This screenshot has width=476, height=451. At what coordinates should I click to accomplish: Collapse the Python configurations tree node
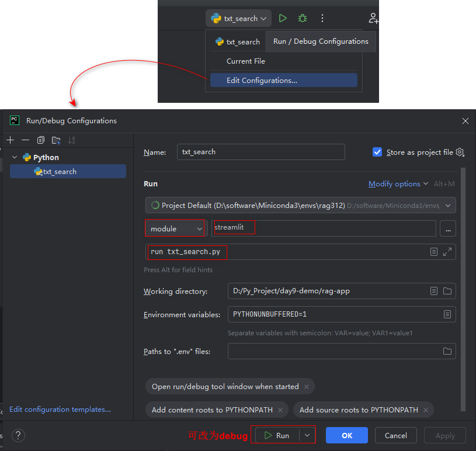tap(14, 157)
